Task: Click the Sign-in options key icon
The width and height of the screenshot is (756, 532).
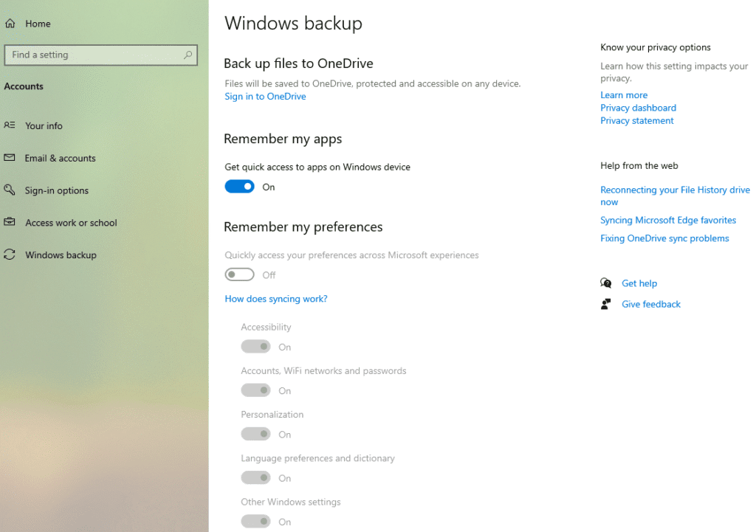Action: 10,190
